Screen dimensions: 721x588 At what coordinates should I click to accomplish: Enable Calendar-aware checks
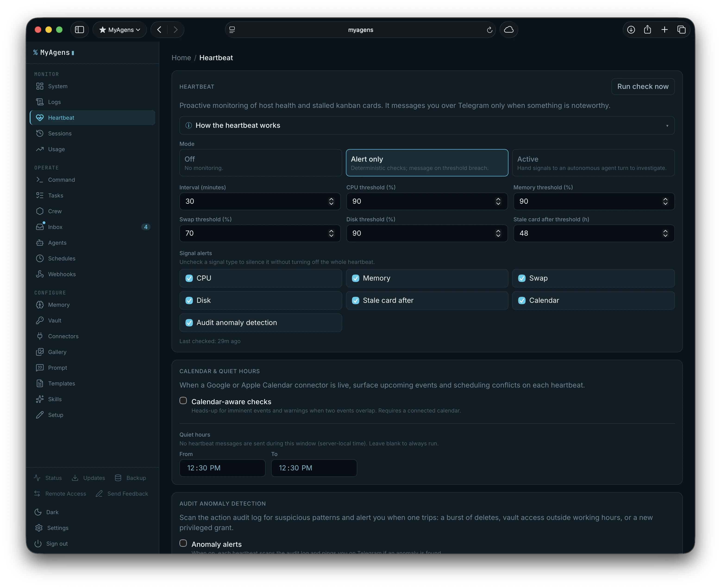(183, 401)
